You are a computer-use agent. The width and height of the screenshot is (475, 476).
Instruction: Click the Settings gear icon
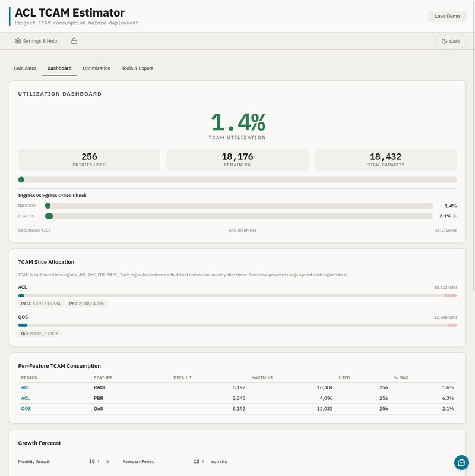18,41
